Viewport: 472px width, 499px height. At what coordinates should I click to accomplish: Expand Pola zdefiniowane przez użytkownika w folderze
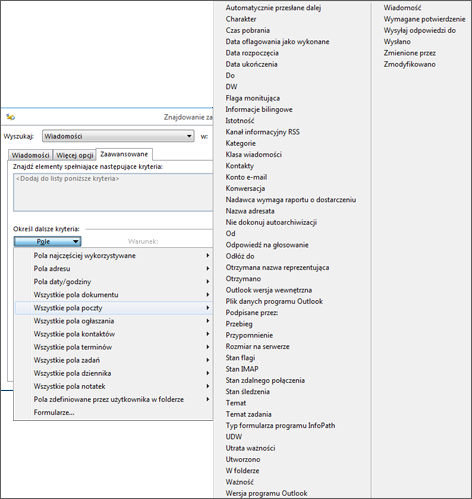(x=114, y=399)
